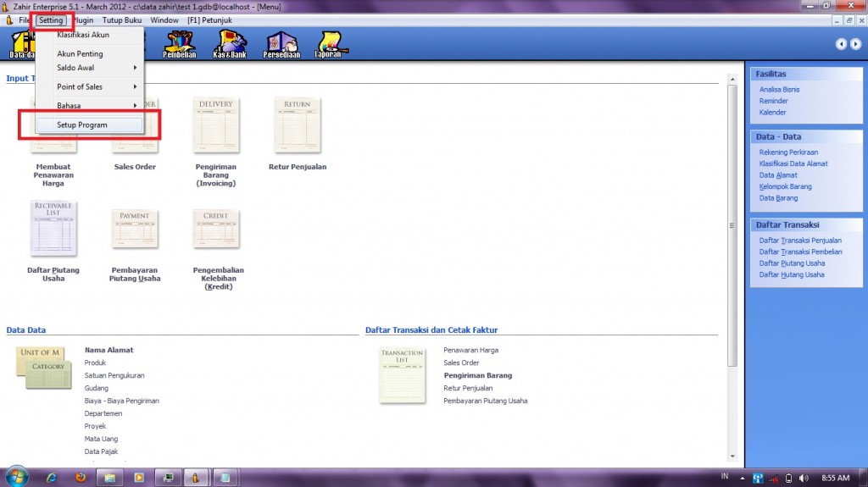Click Departemen entry

[x=103, y=413]
